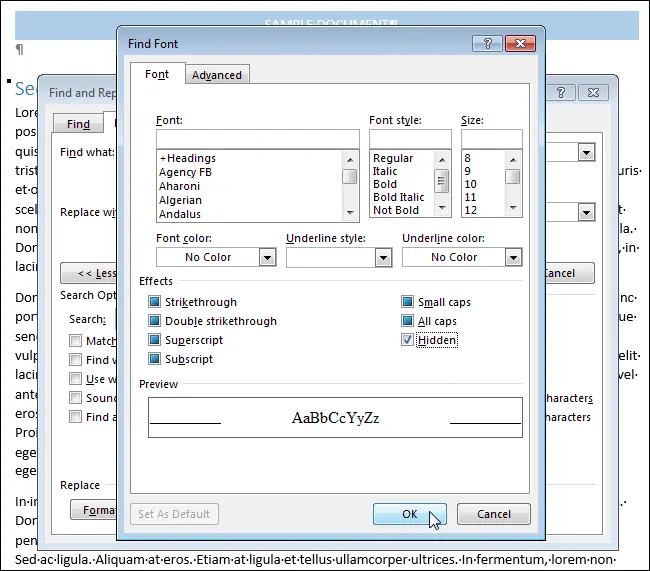Image resolution: width=650 pixels, height=571 pixels.
Task: Tick the Match case checkbox in Find and Replace
Action: [x=75, y=340]
